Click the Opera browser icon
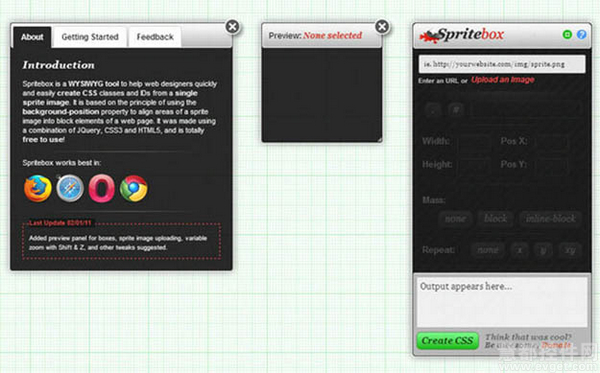This screenshot has height=373, width=600. point(102,188)
